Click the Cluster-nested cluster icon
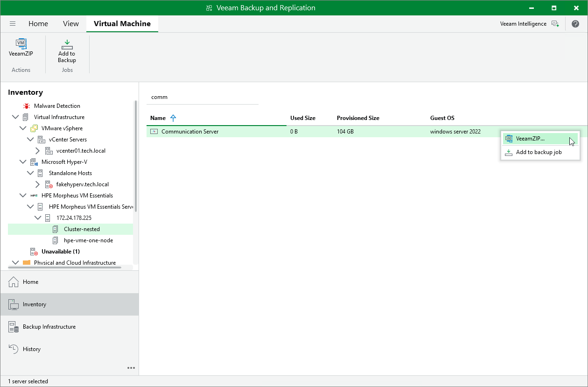 click(56, 229)
